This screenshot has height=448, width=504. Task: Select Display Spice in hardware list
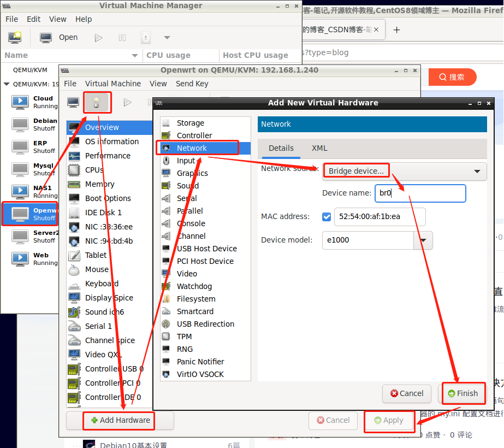(110, 298)
